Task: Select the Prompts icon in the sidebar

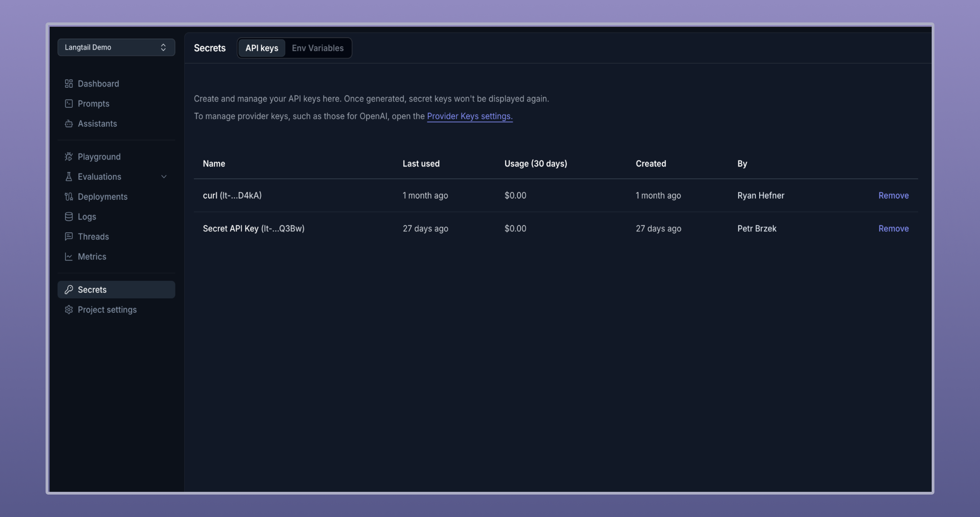Action: [69, 103]
